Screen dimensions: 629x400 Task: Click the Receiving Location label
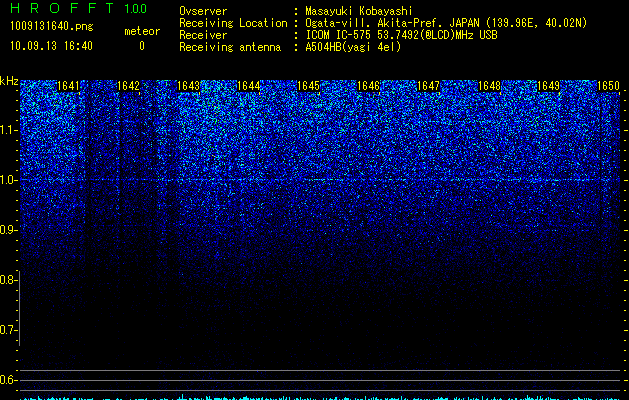click(233, 23)
